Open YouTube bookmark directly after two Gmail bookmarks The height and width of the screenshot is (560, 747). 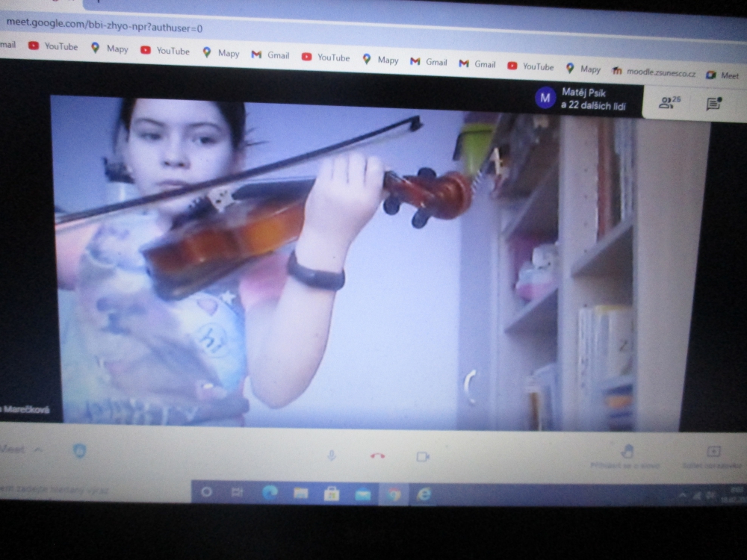(x=530, y=66)
